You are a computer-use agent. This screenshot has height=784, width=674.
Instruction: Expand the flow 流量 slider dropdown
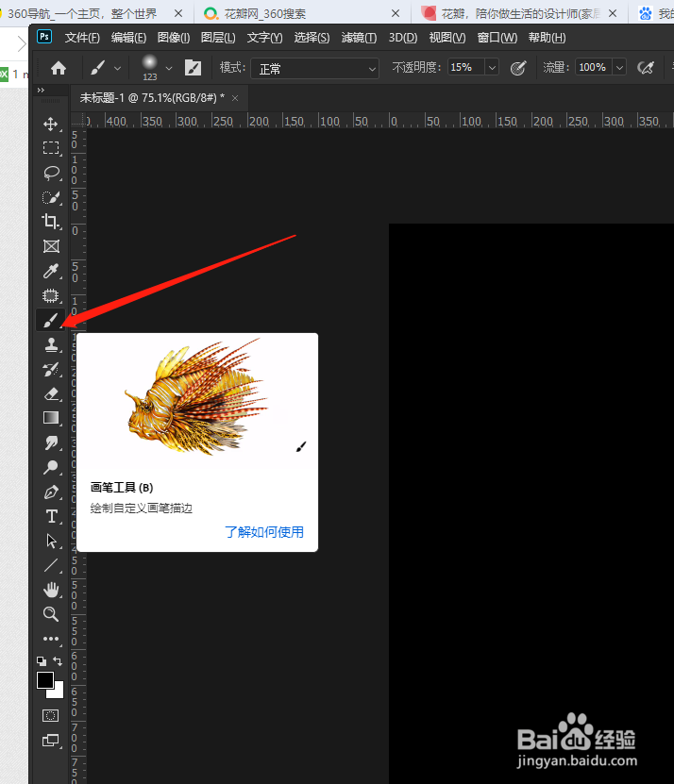(x=619, y=68)
